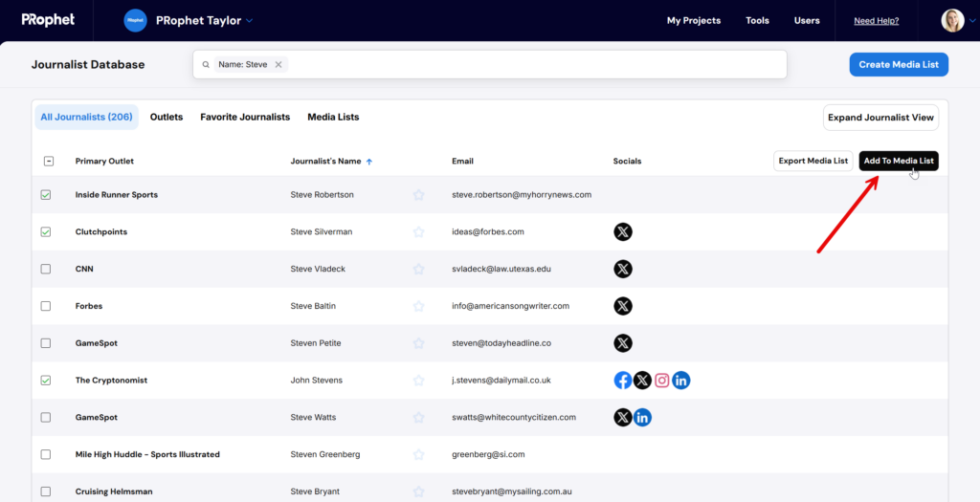Open Steven Petite's X profile icon

click(x=622, y=342)
